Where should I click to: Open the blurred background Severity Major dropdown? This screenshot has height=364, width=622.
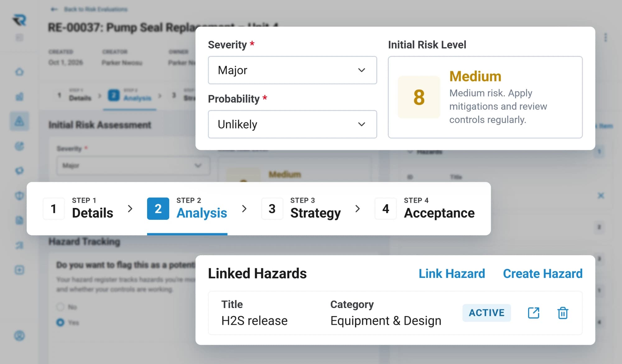point(133,165)
